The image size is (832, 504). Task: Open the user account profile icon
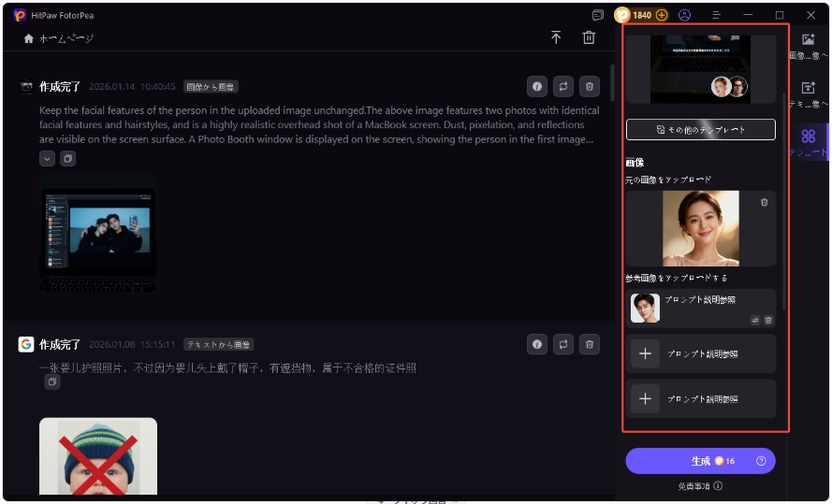(x=684, y=15)
